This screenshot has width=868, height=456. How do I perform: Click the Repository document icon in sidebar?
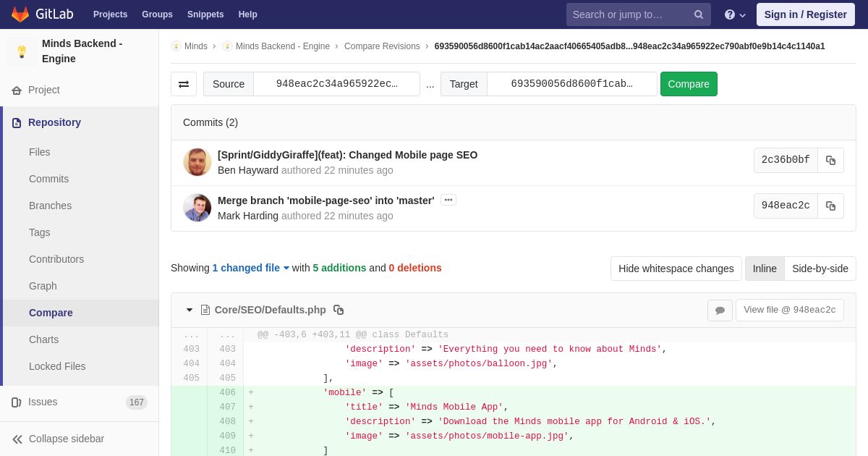click(17, 123)
